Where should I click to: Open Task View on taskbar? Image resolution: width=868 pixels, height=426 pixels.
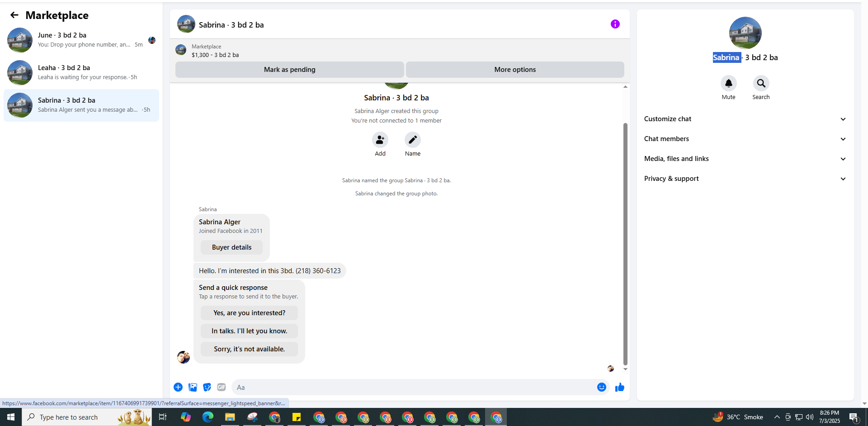coord(163,417)
